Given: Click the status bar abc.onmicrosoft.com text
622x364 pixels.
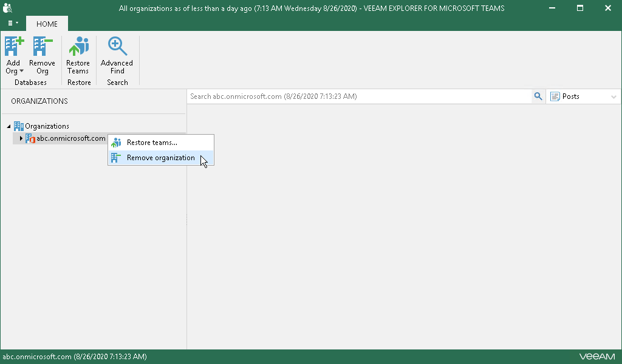Looking at the screenshot, I should [75, 357].
